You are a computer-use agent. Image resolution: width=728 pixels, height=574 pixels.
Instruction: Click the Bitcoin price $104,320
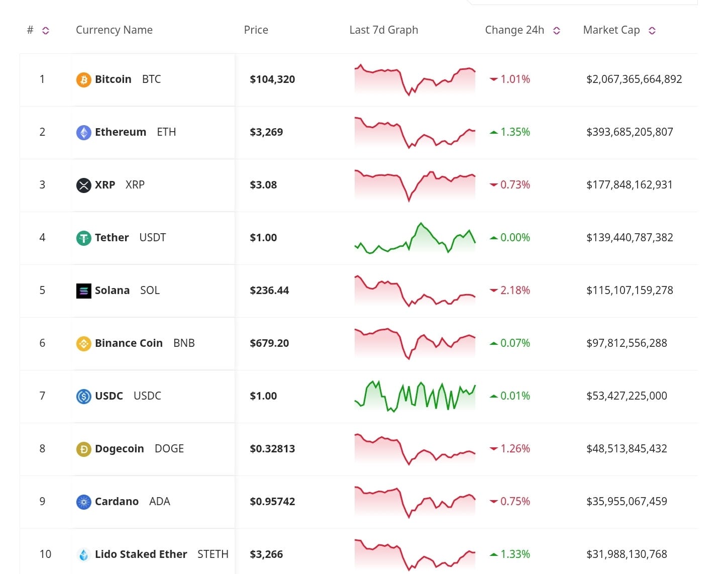(272, 79)
